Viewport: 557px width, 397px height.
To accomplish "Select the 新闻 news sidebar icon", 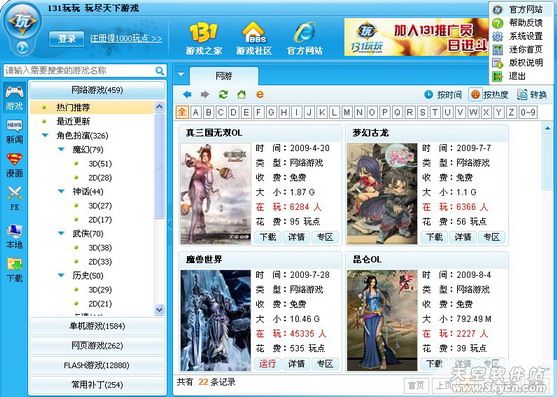I will point(15,131).
